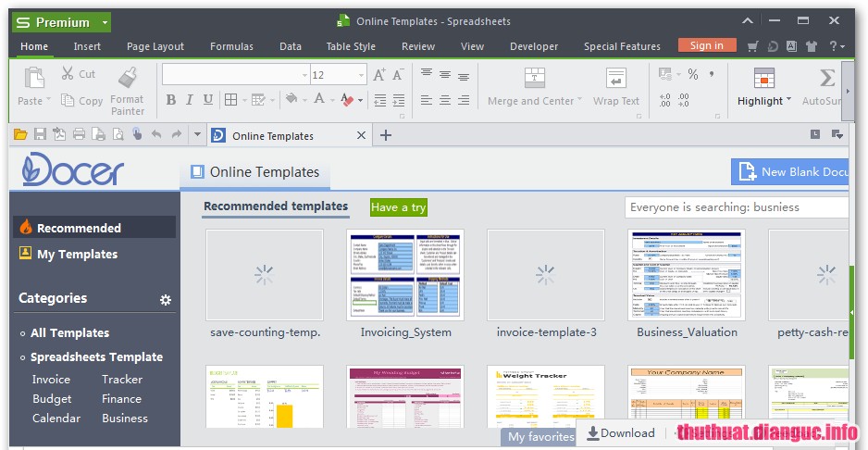
Task: Save the document with the floppy icon
Action: point(40,134)
